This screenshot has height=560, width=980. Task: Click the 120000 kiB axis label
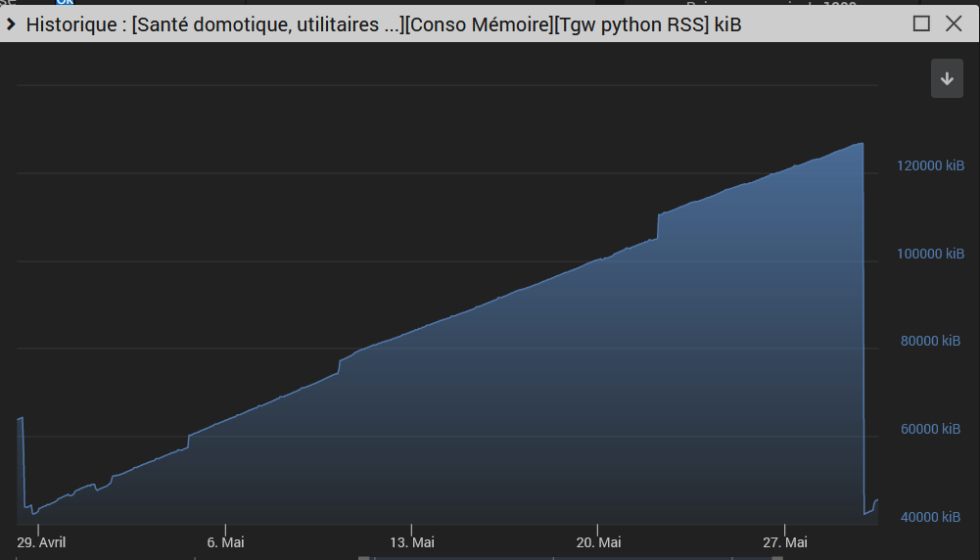(930, 165)
